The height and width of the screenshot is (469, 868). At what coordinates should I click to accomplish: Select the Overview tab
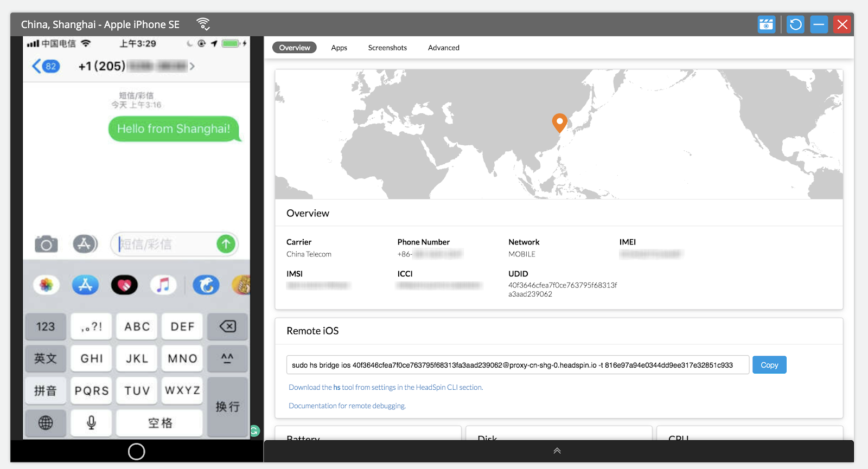(x=295, y=48)
